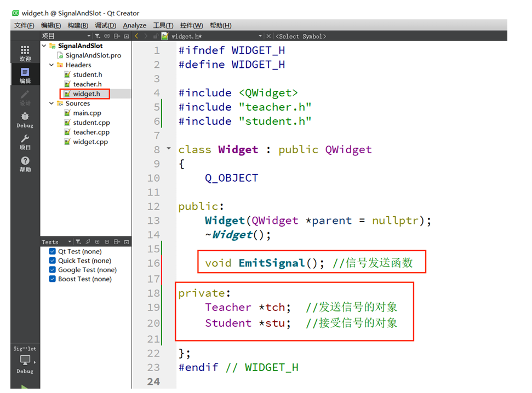Toggle the filter tree icon in Projects pane
This screenshot has width=532, height=393.
pyautogui.click(x=96, y=35)
